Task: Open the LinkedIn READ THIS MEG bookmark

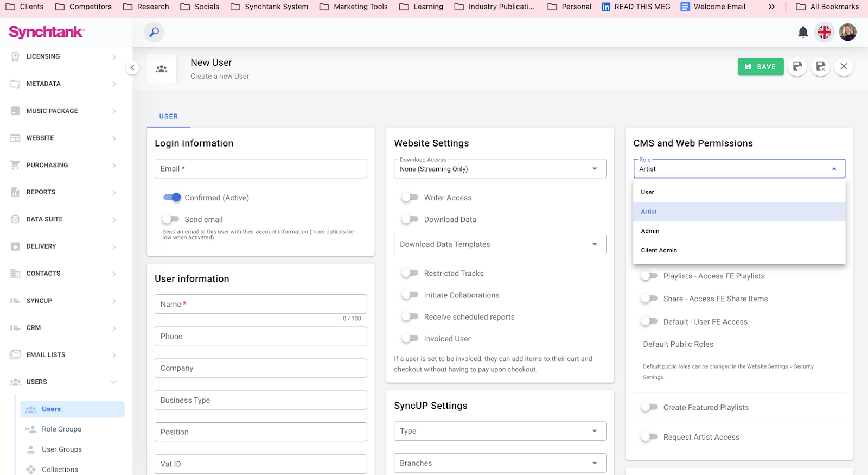Action: [x=636, y=7]
